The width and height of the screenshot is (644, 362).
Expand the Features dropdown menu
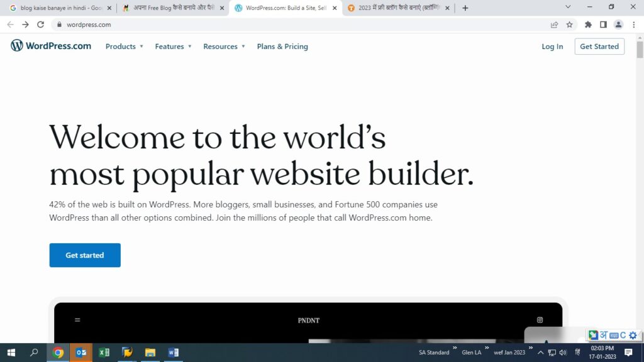coord(173,47)
